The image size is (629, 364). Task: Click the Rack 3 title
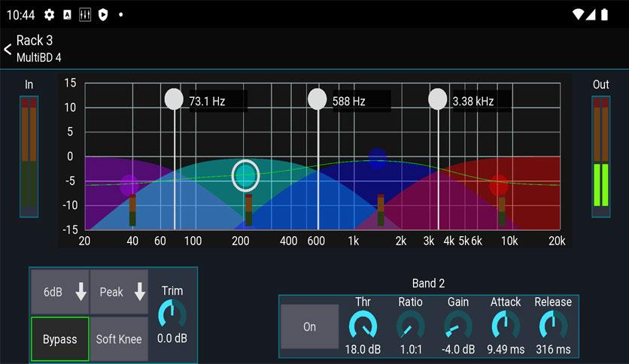(x=35, y=40)
